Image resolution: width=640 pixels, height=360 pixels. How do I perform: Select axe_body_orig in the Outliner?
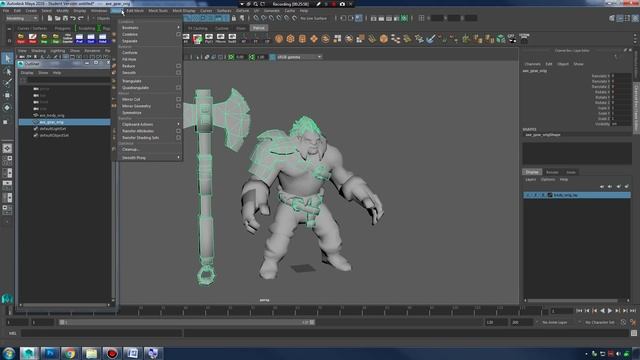(52, 116)
